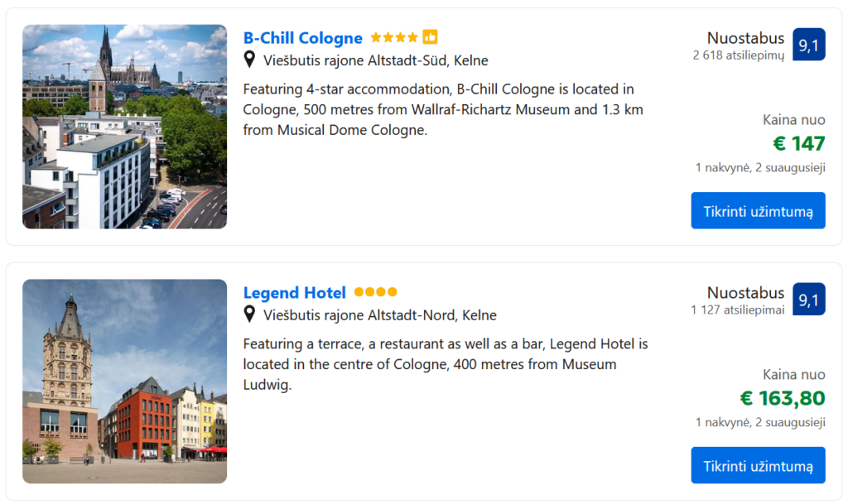Open the Legend Hotel photo thumbnail
Image resolution: width=848 pixels, height=504 pixels.
pyautogui.click(x=124, y=382)
